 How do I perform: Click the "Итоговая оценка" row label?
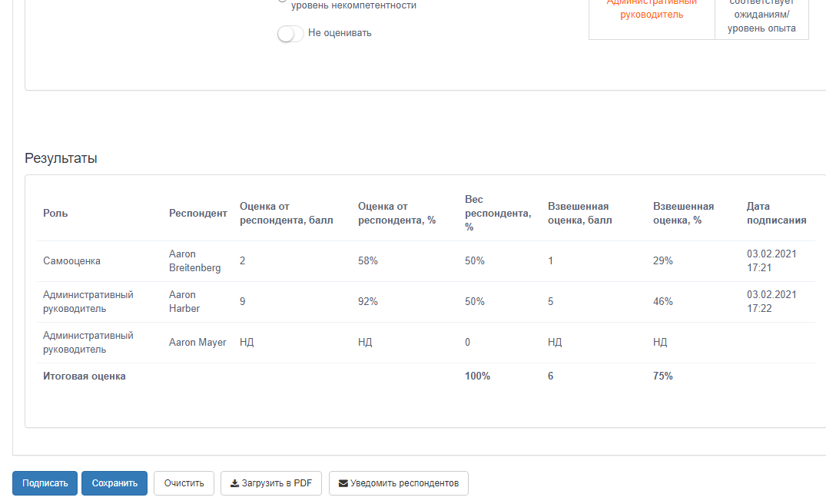click(x=85, y=376)
